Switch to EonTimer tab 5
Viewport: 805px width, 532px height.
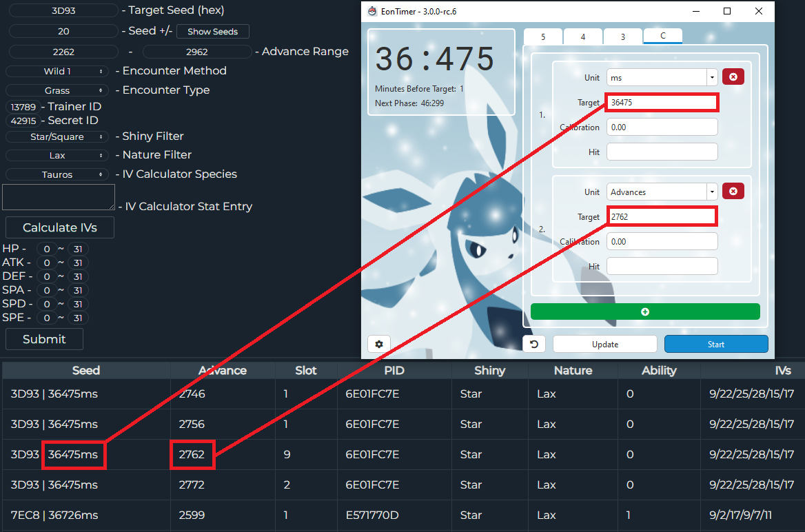pos(543,37)
